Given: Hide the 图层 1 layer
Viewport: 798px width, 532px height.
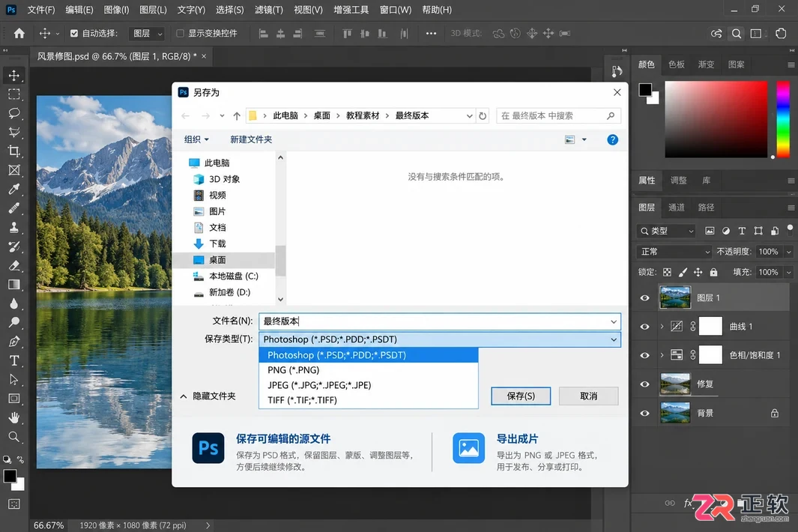Looking at the screenshot, I should [645, 297].
